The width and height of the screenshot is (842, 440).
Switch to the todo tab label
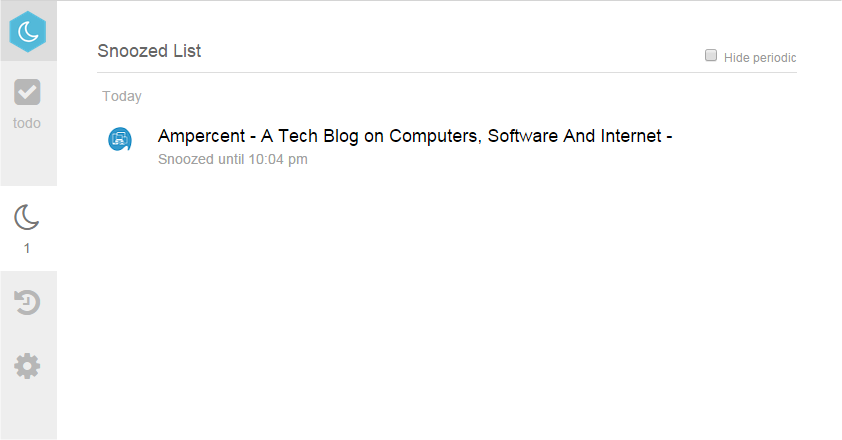[27, 123]
